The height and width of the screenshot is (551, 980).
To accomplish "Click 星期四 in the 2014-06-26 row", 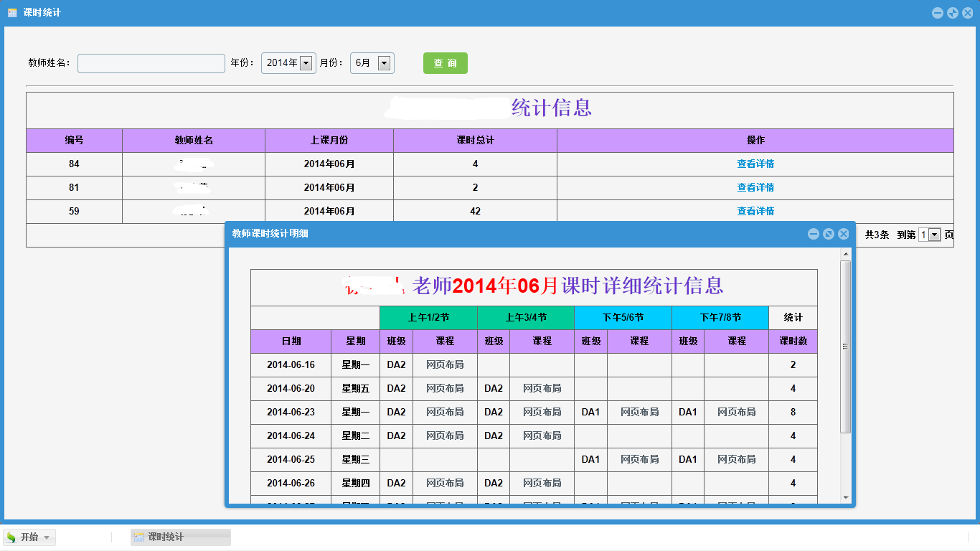I will point(356,483).
